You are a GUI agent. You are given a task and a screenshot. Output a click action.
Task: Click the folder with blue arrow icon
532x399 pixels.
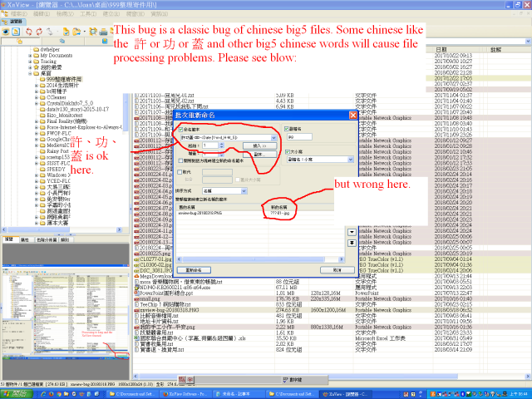pos(76,32)
